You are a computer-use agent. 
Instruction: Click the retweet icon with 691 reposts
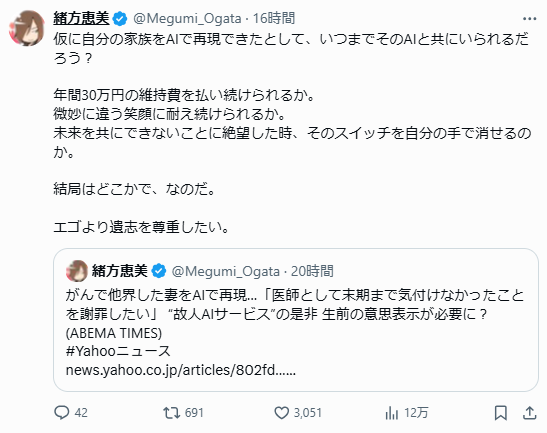coord(171,413)
